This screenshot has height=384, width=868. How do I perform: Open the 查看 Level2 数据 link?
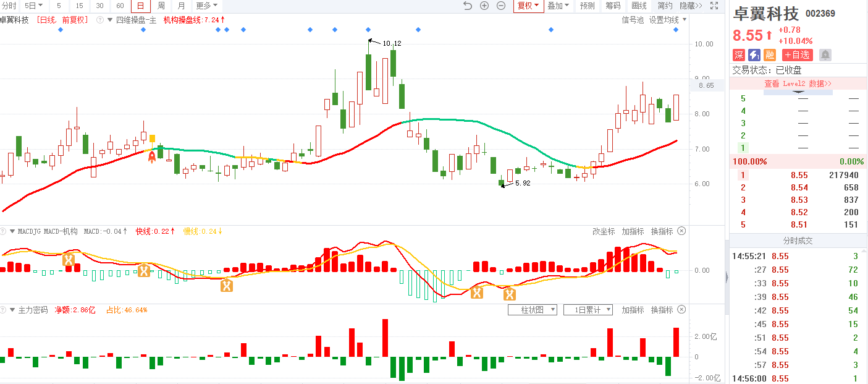pyautogui.click(x=798, y=83)
